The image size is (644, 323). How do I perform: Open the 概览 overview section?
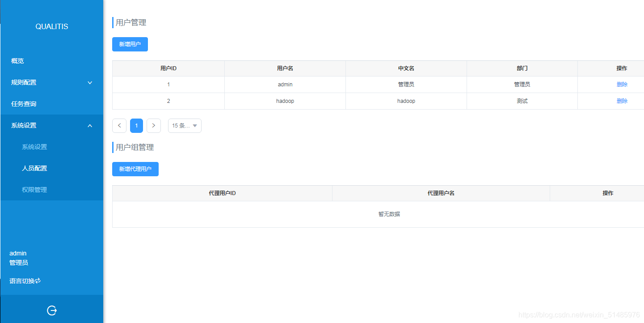[17, 61]
